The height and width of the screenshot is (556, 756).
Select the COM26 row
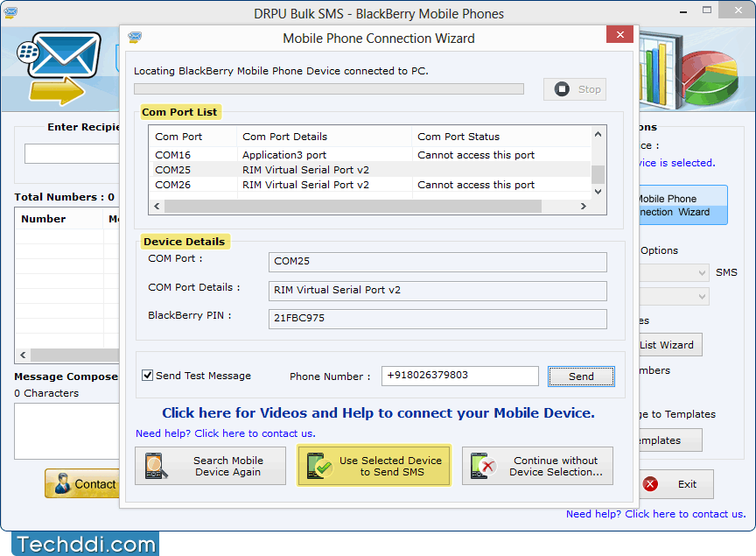[370, 185]
